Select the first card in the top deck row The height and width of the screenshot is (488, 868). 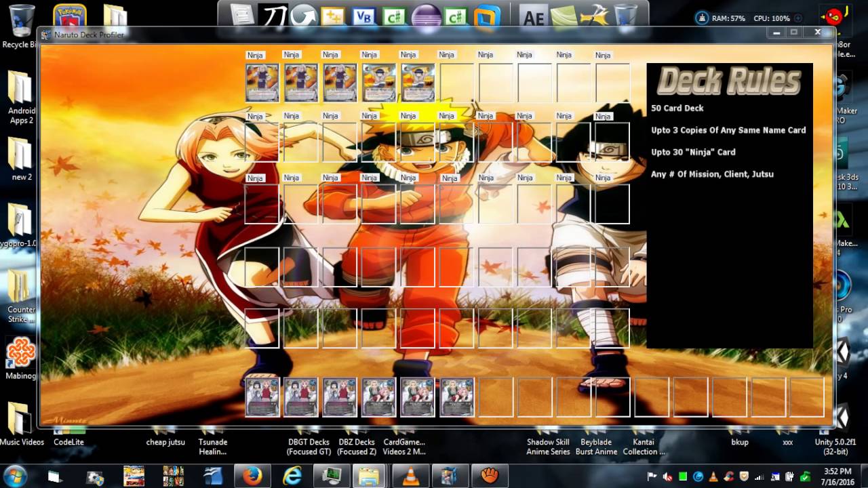click(x=262, y=83)
